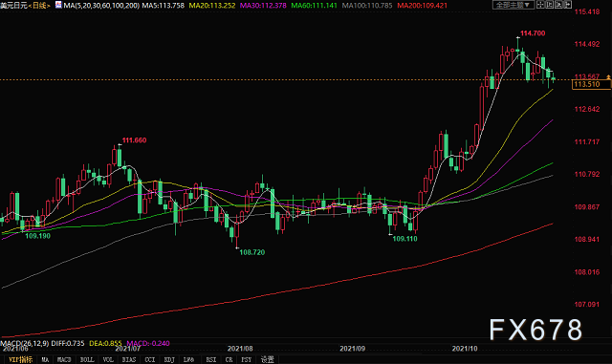Click the 108.720 low price marker
612x364 pixels.
coord(252,252)
